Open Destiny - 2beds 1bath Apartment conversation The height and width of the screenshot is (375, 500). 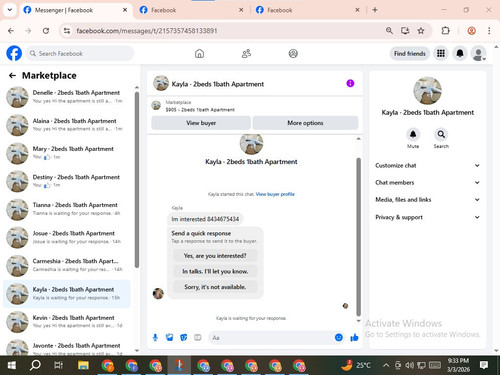click(67, 181)
